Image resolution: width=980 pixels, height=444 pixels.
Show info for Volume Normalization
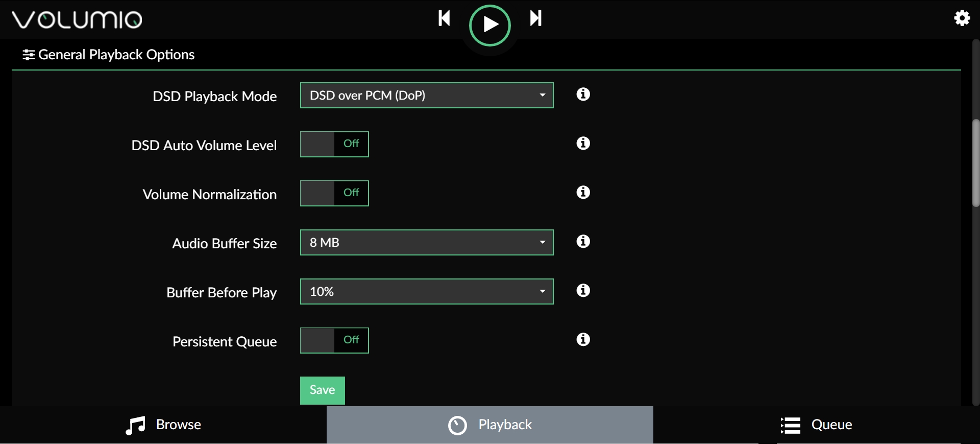(583, 193)
